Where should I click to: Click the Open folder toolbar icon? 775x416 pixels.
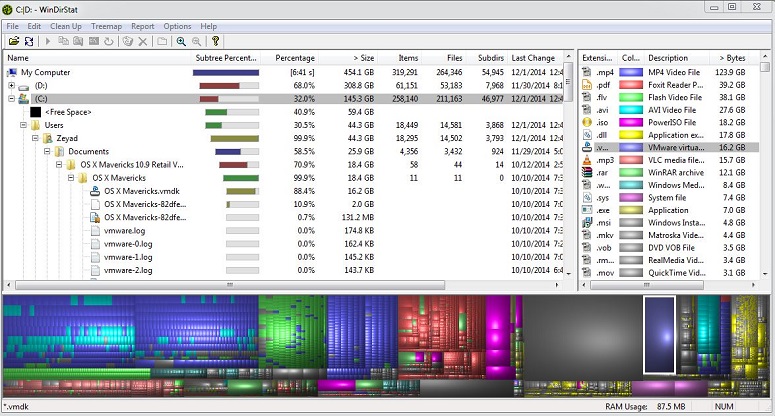click(14, 41)
